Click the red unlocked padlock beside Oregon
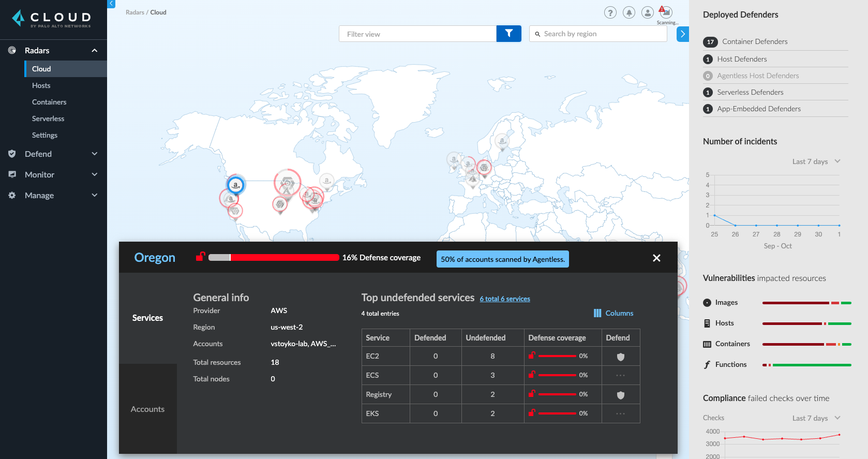The image size is (868, 459). click(201, 256)
